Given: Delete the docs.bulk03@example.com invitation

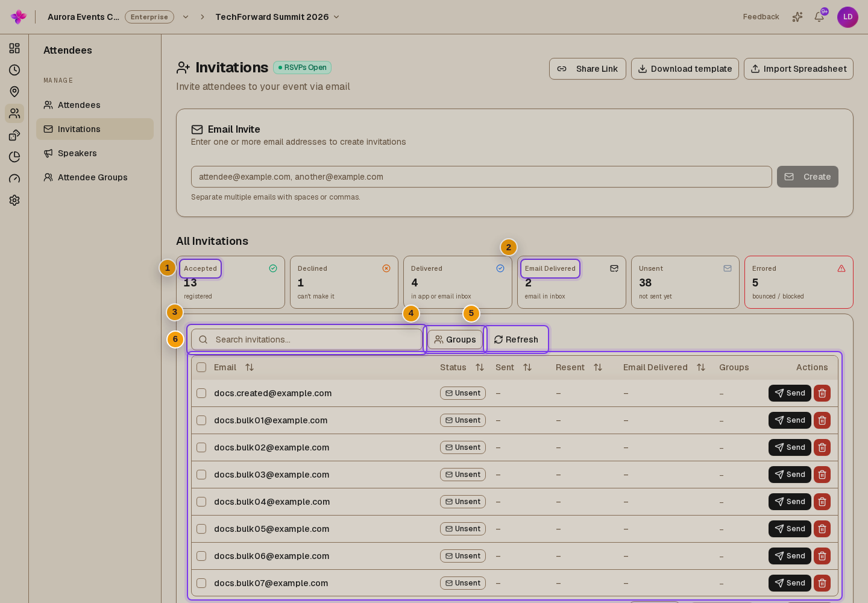Looking at the screenshot, I should (822, 475).
